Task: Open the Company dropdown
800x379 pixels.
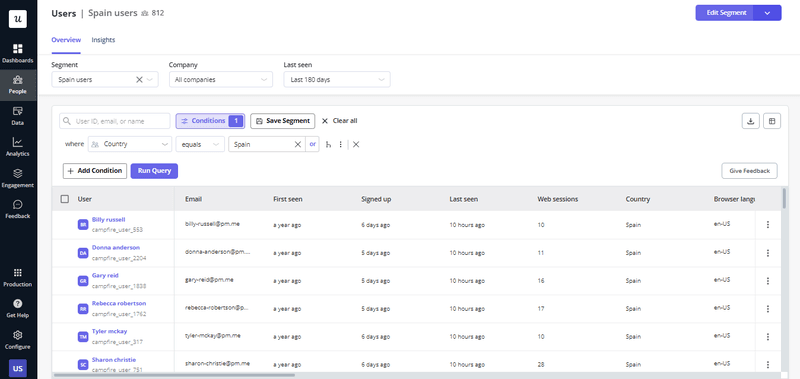Action: click(x=220, y=80)
